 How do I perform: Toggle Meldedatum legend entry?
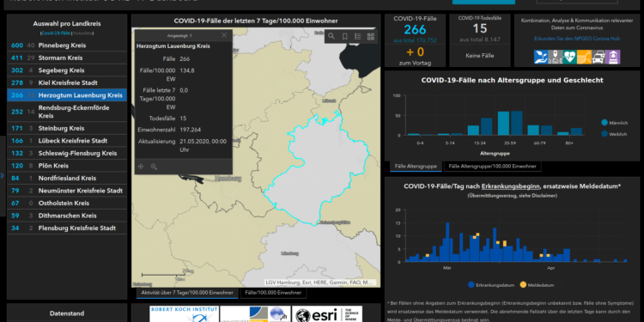pyautogui.click(x=537, y=284)
